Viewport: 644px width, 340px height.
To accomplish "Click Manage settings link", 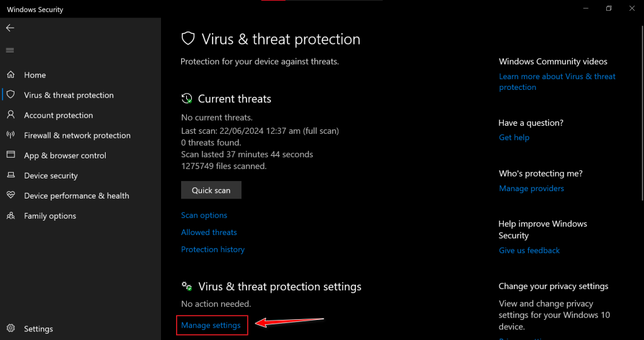I will 211,326.
